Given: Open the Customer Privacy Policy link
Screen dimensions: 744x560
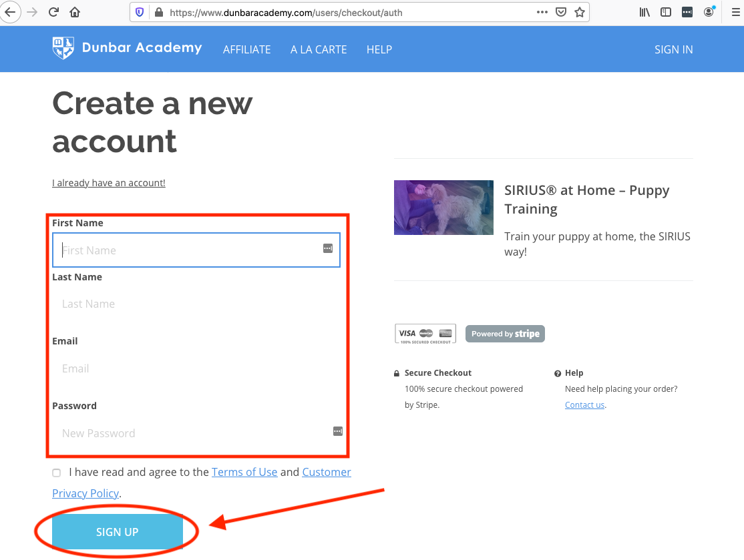Looking at the screenshot, I should point(202,483).
